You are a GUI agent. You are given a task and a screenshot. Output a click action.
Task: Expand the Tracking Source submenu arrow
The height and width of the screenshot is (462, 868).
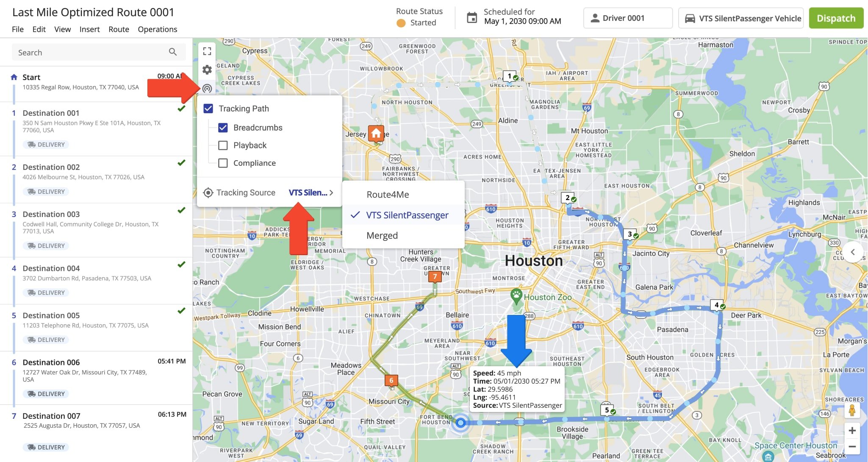tap(334, 192)
